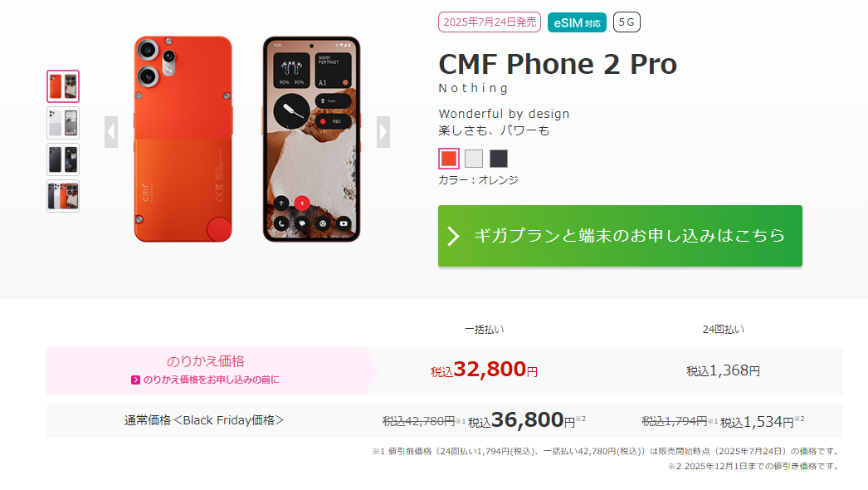Click the phone front screen image
Viewport: 868px width, 490px height.
312,140
